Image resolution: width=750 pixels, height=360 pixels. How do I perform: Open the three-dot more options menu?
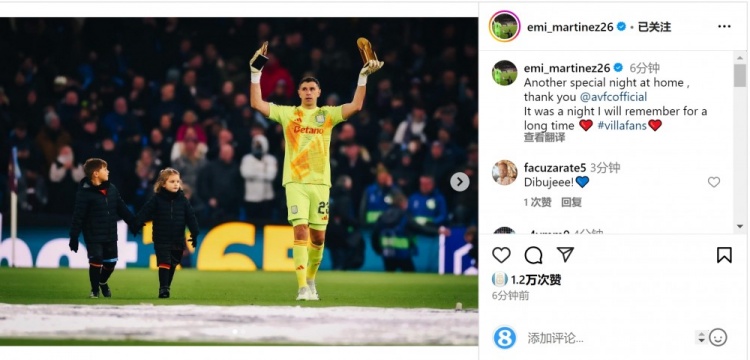[x=724, y=26]
